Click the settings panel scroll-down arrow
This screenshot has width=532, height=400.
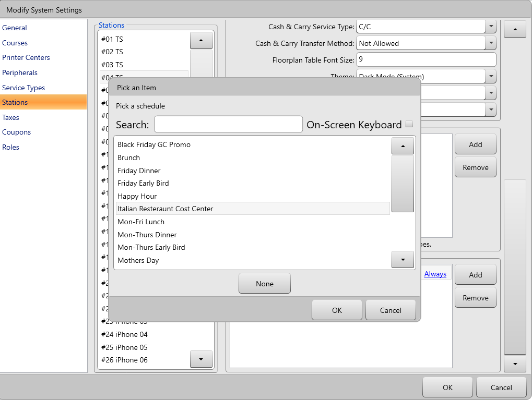(515, 363)
